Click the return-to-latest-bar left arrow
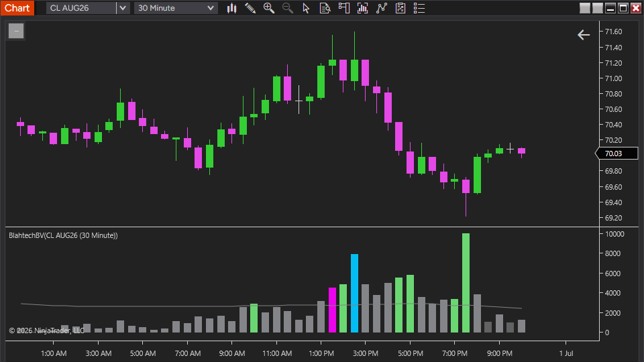The width and height of the screenshot is (644, 362). [584, 35]
